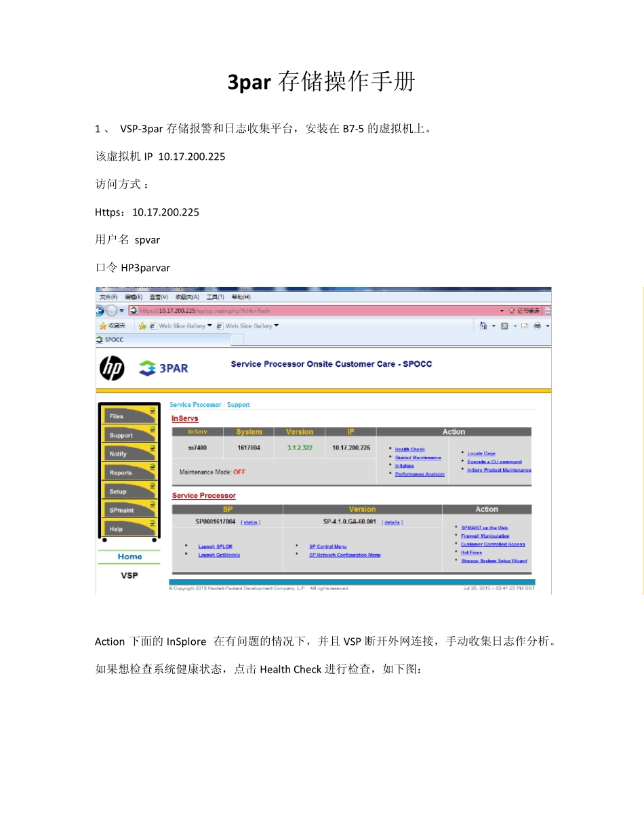This screenshot has width=644, height=834.
Task: Click the Launch SPLOR link
Action: point(216,547)
